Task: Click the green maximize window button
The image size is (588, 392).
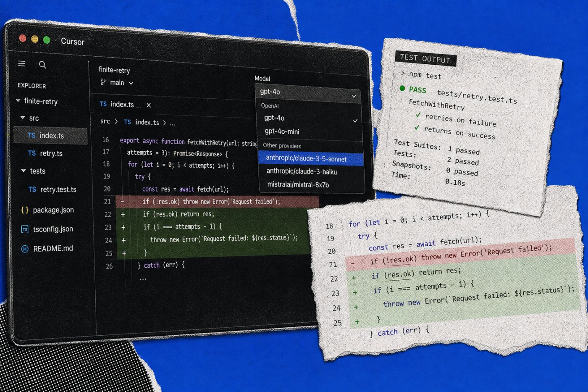Action: pyautogui.click(x=47, y=40)
